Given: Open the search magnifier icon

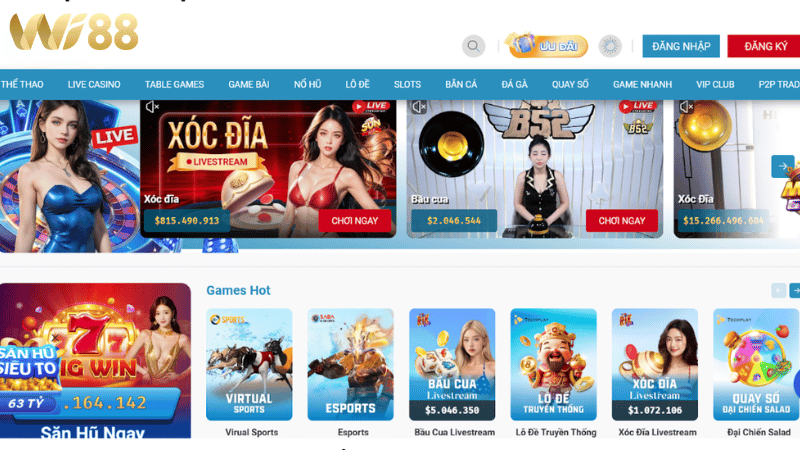Looking at the screenshot, I should pos(473,46).
